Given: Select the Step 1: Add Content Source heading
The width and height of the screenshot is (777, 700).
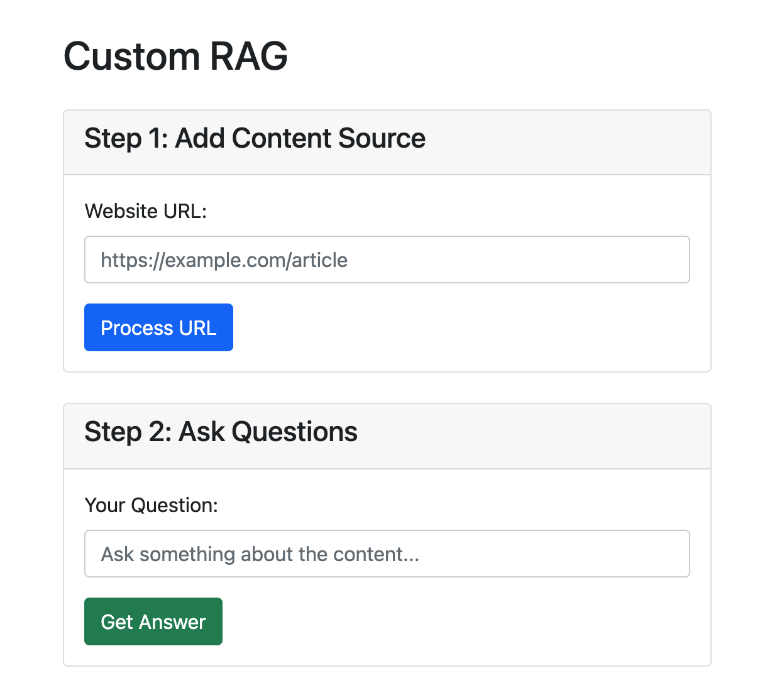Looking at the screenshot, I should 255,138.
